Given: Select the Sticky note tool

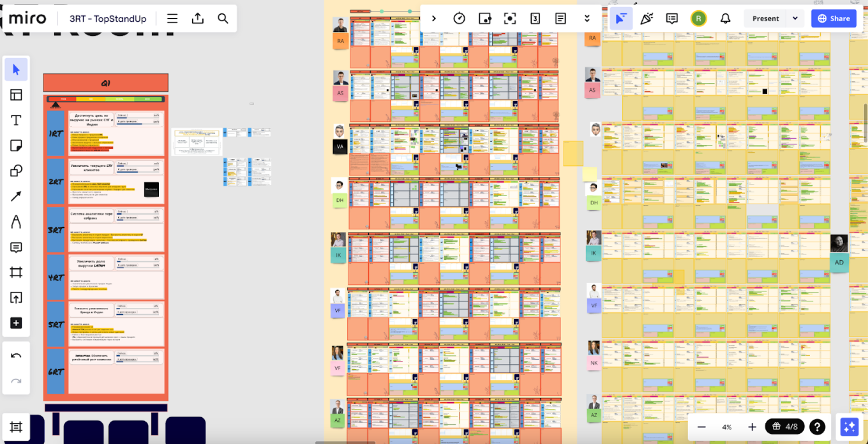Looking at the screenshot, I should pyautogui.click(x=16, y=146).
